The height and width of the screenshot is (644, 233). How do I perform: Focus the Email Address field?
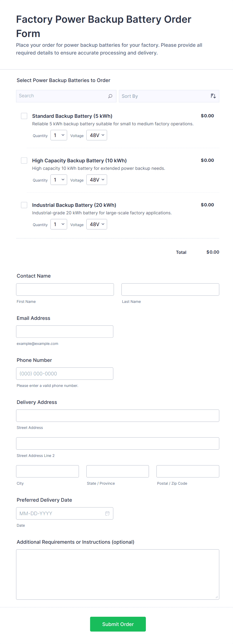(65, 332)
